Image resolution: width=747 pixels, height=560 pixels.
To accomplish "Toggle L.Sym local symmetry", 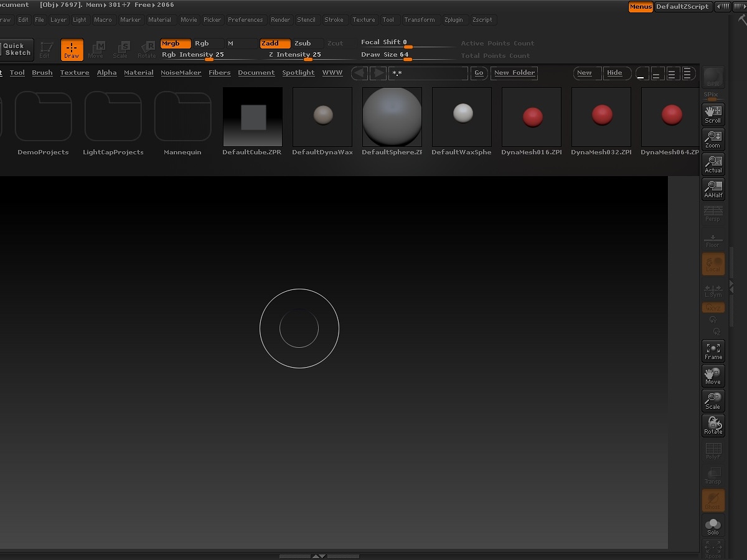I will (713, 289).
